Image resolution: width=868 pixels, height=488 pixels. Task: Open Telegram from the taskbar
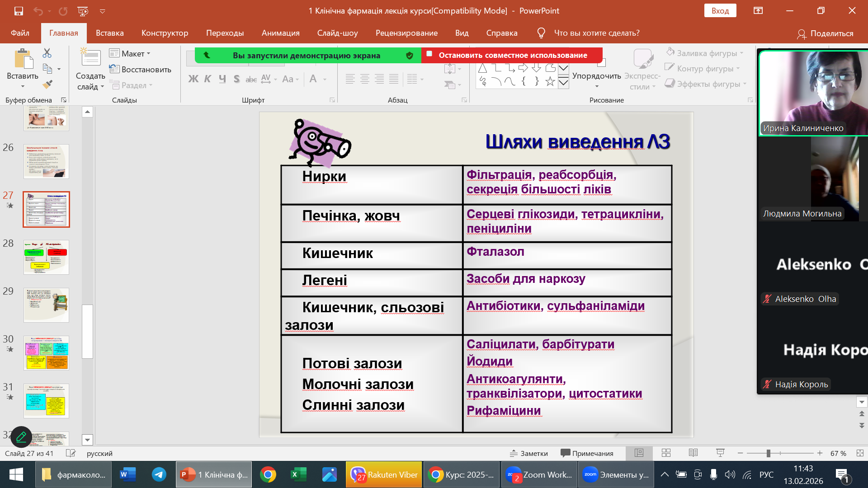click(159, 474)
